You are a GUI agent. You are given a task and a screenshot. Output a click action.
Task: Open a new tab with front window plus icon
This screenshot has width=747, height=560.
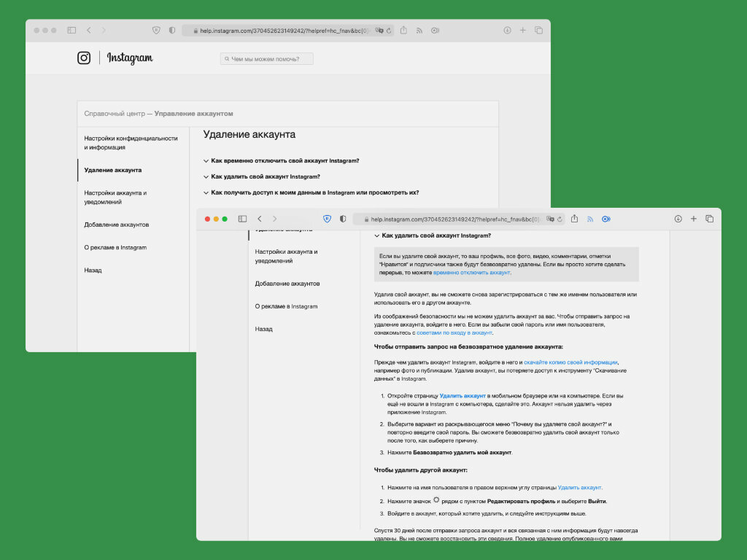[694, 219]
